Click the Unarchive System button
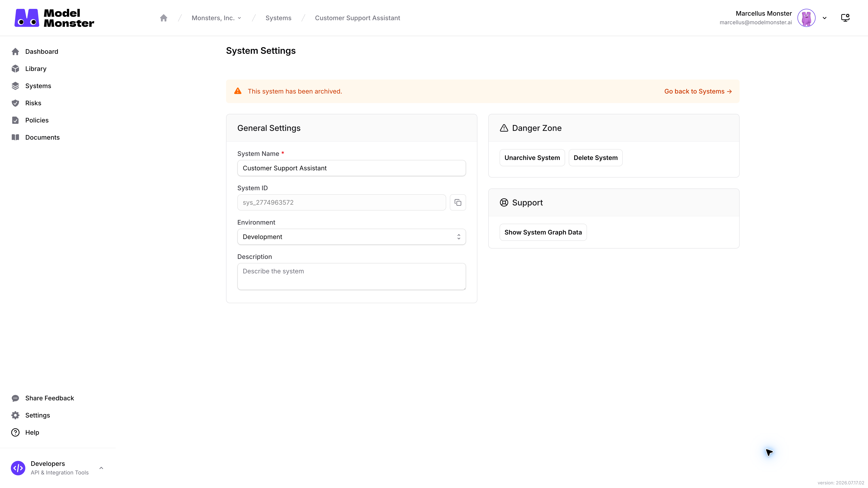Screen dimensions: 868x488 pyautogui.click(x=532, y=158)
